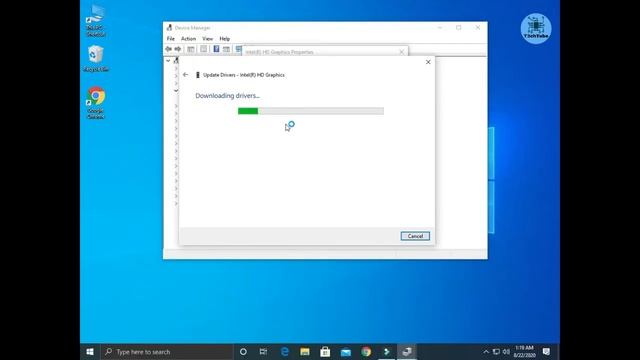The width and height of the screenshot is (640, 360).
Task: Collapse the root computer node in the tree
Action: (168, 61)
